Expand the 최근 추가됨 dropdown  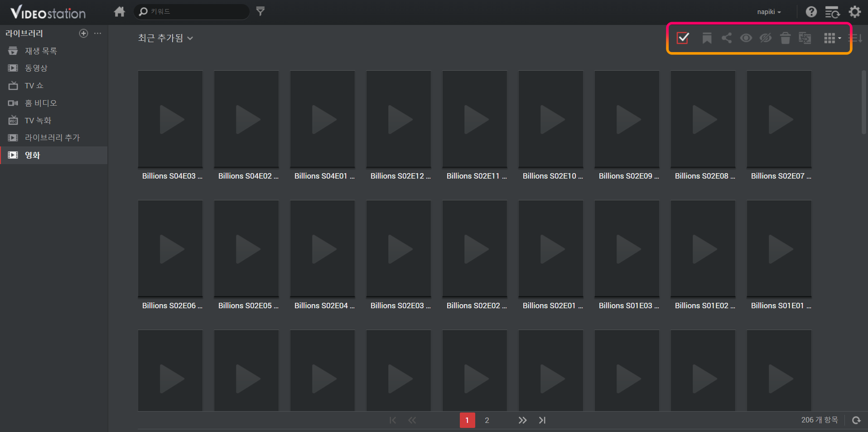(166, 38)
